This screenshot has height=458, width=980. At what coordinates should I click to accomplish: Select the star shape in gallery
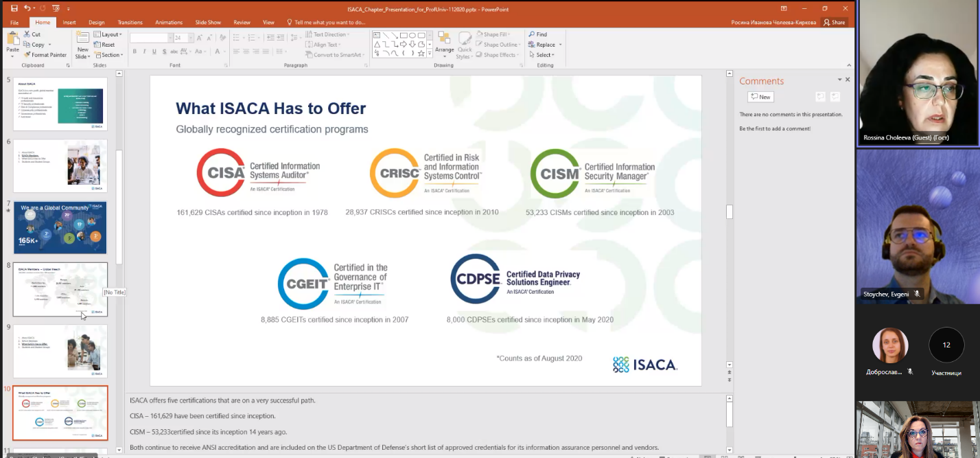[x=421, y=54]
